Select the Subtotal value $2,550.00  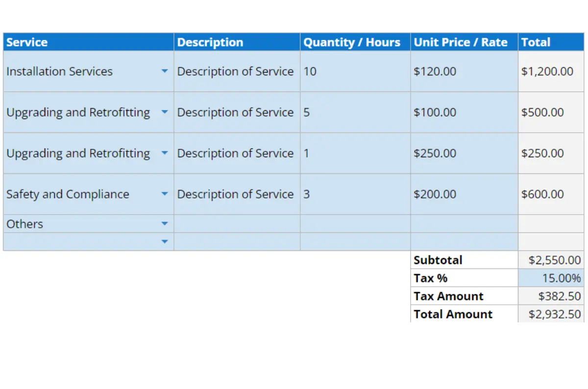[x=552, y=260]
